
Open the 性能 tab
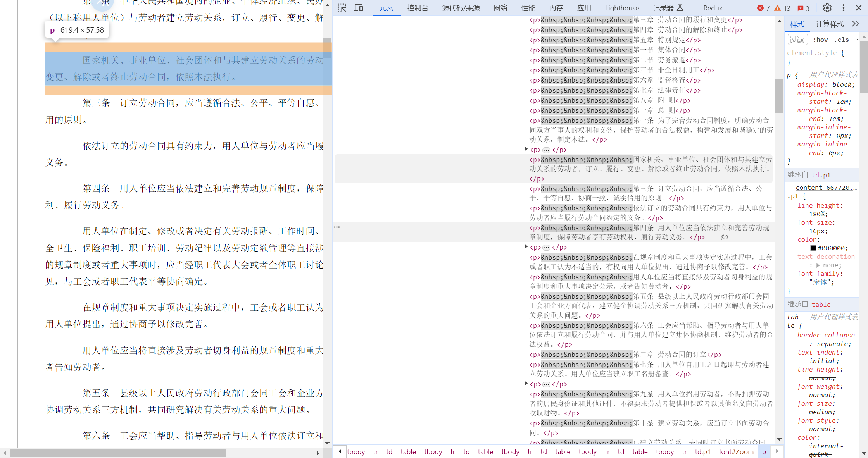(x=528, y=8)
